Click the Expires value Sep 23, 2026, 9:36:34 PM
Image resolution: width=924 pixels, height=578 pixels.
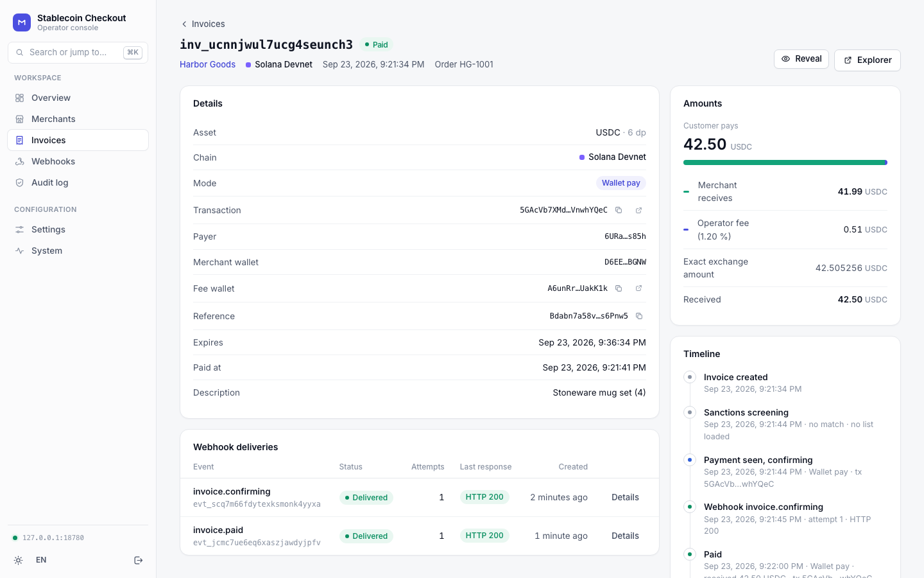pyautogui.click(x=592, y=342)
